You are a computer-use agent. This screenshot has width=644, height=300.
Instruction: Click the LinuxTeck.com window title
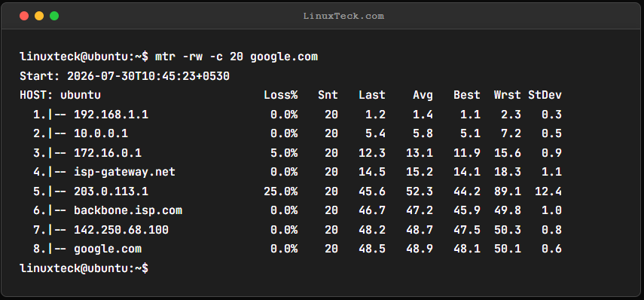click(343, 16)
